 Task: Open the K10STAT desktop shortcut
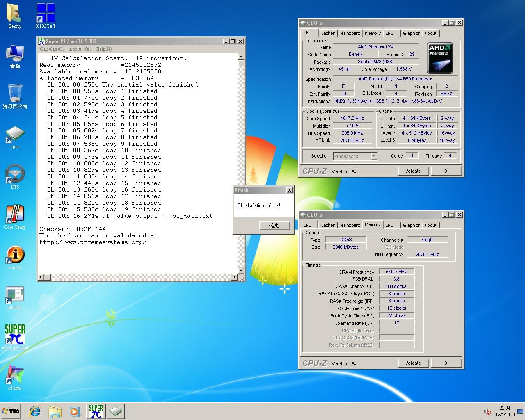coord(46,16)
